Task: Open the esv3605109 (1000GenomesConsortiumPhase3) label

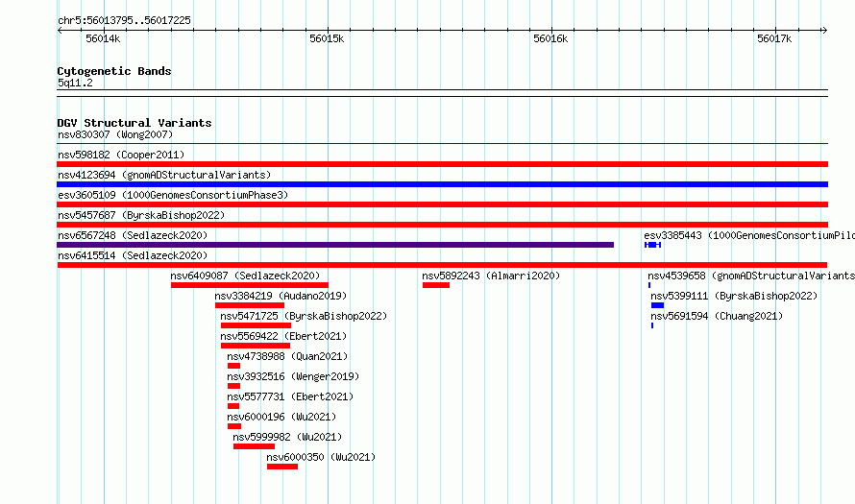Action: [x=173, y=195]
